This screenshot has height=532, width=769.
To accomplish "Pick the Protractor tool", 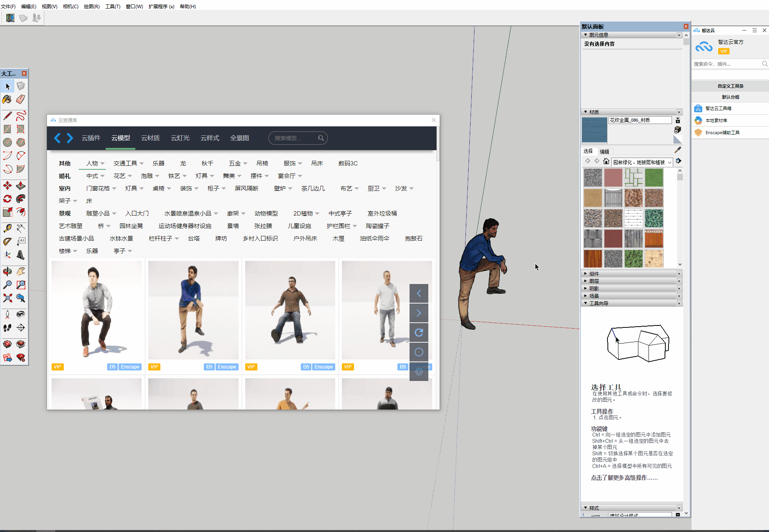I will tap(7, 241).
